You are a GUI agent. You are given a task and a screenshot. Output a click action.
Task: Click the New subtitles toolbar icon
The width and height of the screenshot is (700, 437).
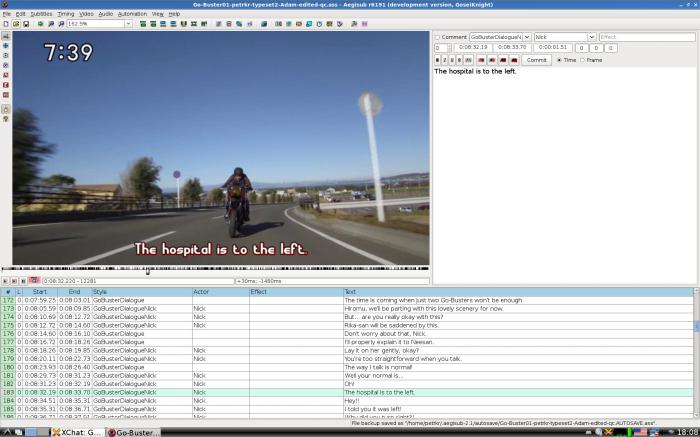tap(6, 24)
